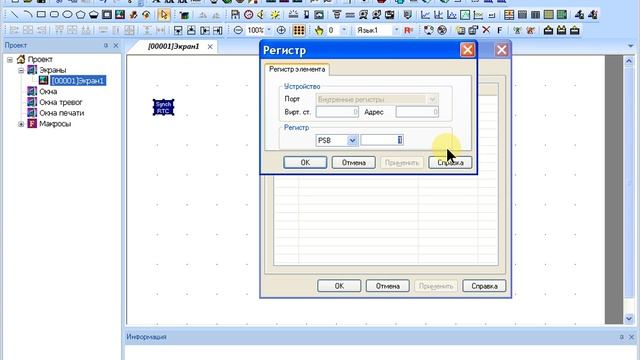Select the sharp-cornered rectangle tool
This screenshot has width=640, height=360.
41,15
